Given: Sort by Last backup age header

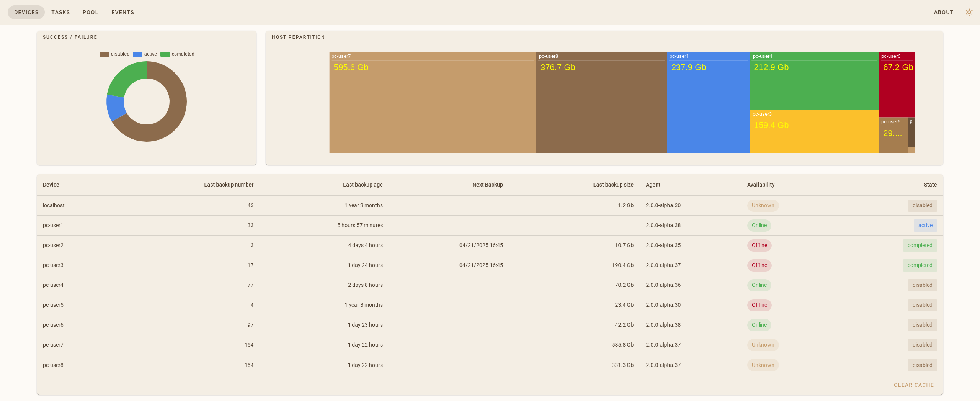Looking at the screenshot, I should pos(363,185).
